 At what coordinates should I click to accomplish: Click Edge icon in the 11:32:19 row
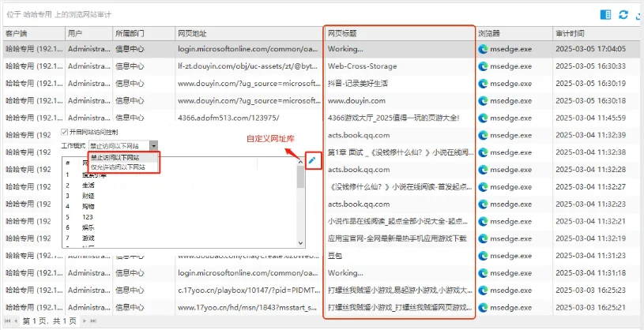click(483, 238)
